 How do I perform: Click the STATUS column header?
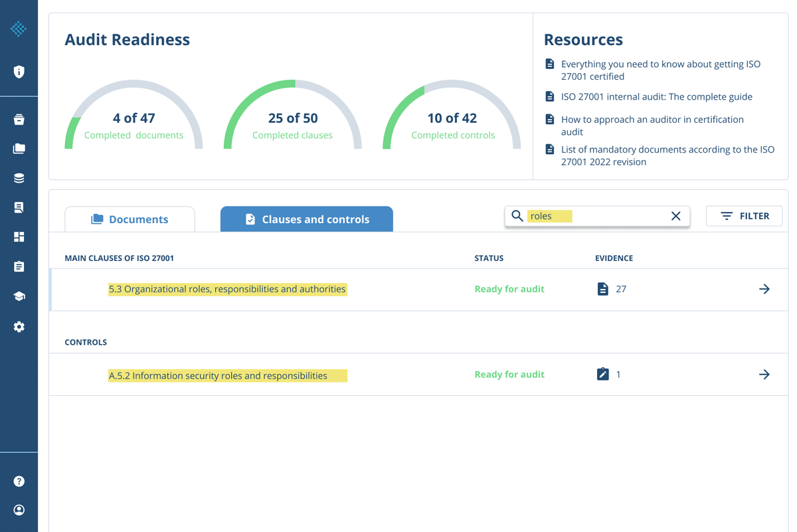489,258
